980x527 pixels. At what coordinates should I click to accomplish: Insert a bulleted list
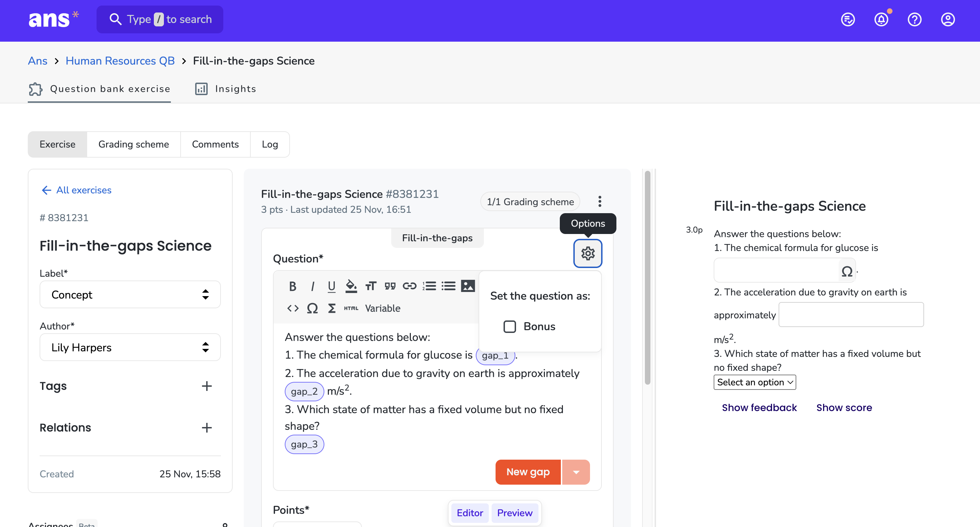[x=449, y=286]
